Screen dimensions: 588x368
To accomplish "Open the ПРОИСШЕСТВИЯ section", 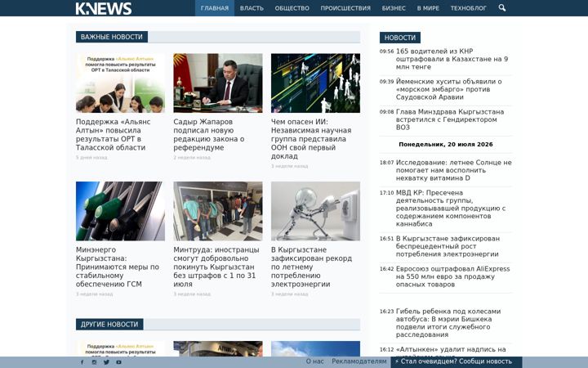I will coord(345,8).
